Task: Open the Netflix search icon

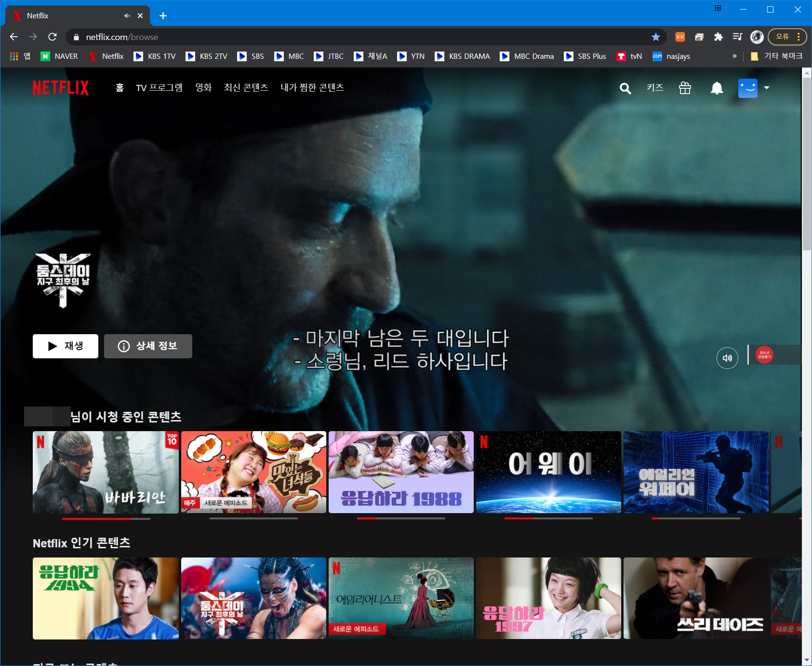Action: tap(625, 88)
